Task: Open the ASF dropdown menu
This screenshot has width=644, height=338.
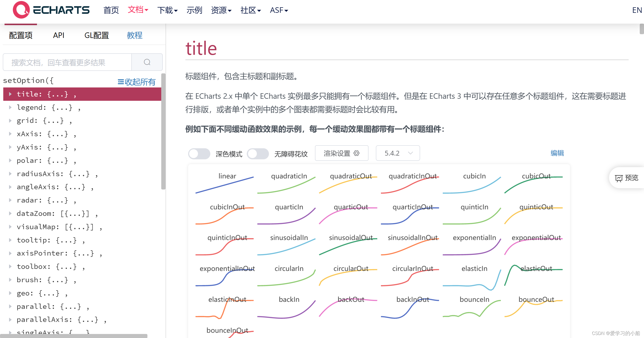Action: [x=279, y=10]
